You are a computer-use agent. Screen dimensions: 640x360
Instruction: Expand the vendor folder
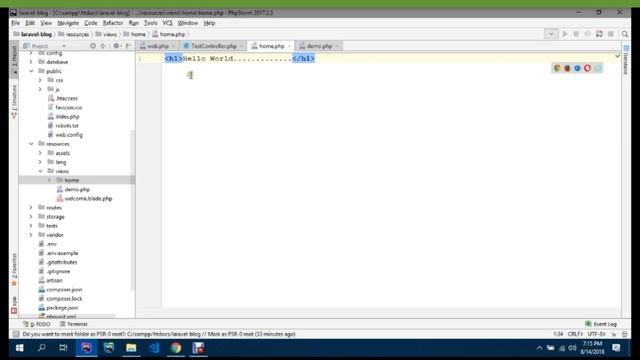click(31, 235)
